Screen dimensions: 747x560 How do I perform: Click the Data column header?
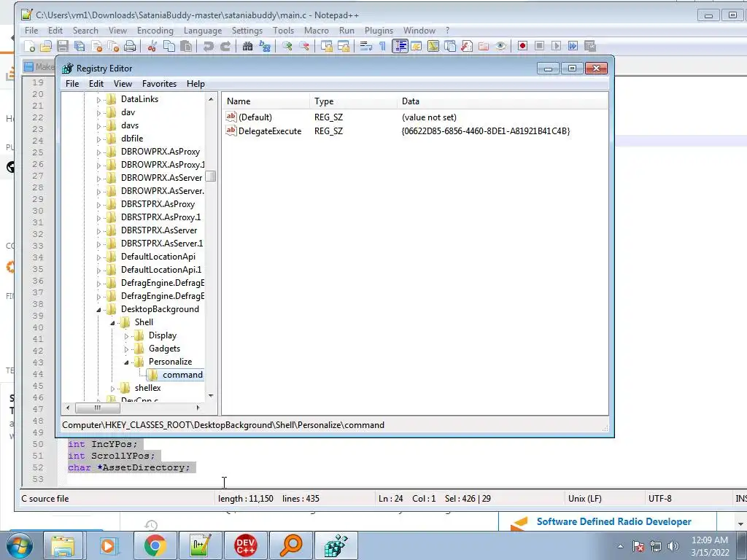pos(503,101)
